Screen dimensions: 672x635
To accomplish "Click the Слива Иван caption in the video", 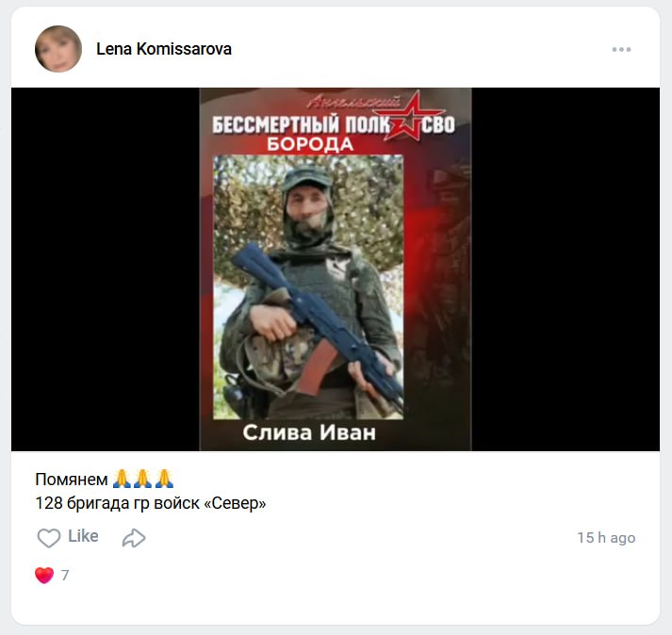I will (309, 432).
